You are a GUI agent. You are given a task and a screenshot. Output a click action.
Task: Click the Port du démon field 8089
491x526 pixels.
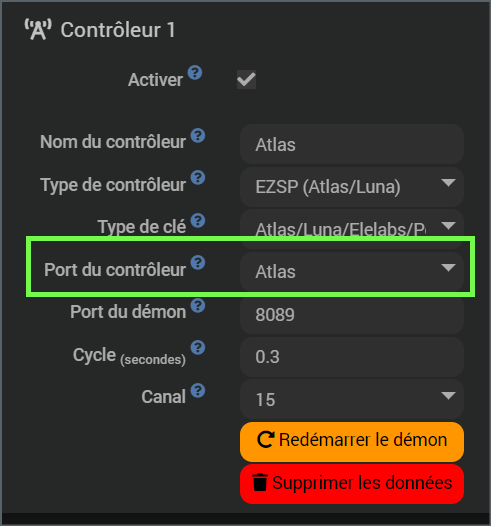point(352,314)
